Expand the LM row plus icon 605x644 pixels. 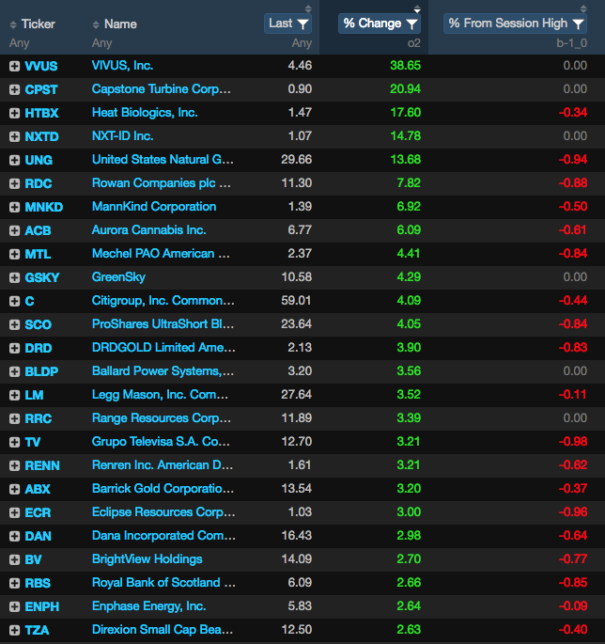(x=14, y=395)
